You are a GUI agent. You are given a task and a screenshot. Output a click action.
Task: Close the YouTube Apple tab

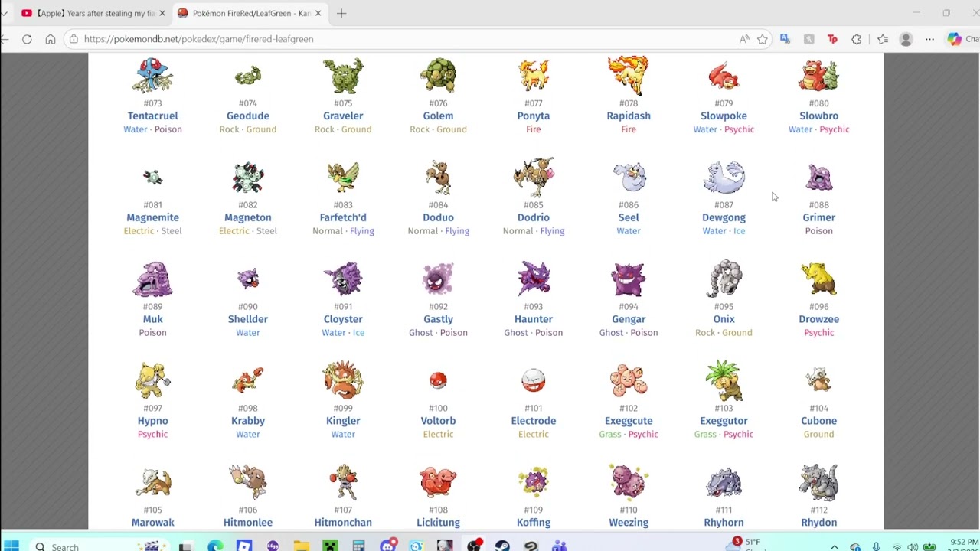point(163,13)
